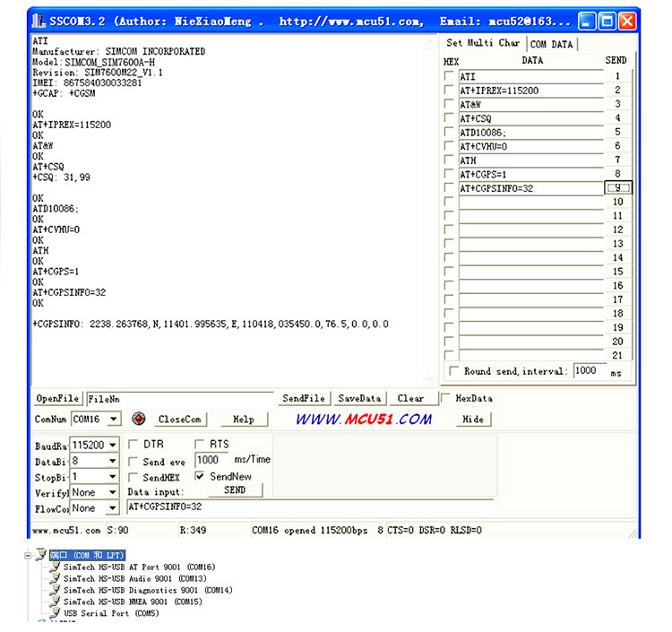Click send button 4 for AT+CSQ
Image resolution: width=672 pixels, height=632 pixels.
[x=617, y=118]
